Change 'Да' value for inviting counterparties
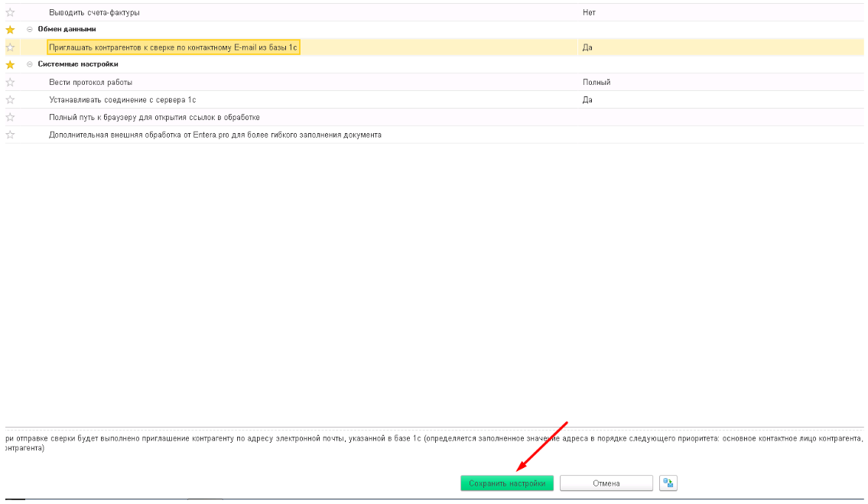This screenshot has width=868, height=504. point(720,47)
